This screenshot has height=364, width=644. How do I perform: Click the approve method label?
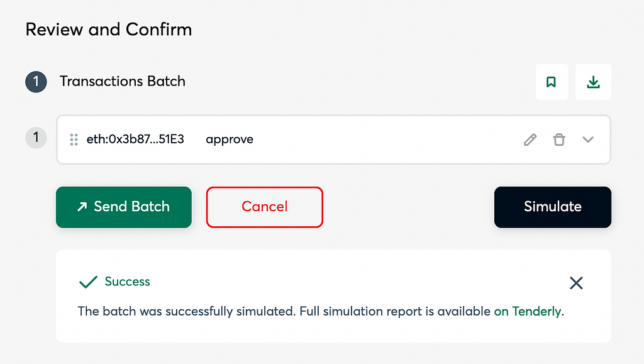230,140
